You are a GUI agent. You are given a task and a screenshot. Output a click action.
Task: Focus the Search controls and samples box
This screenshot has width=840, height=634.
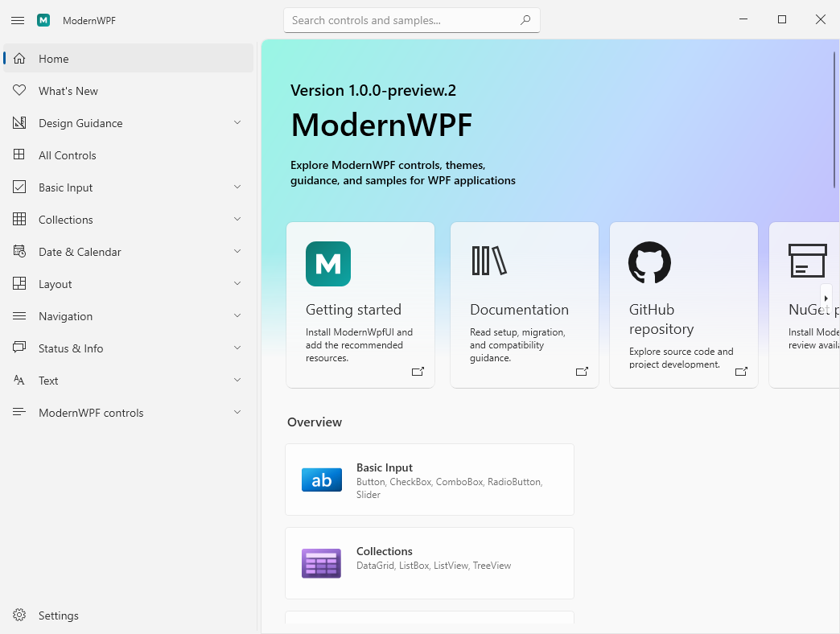click(411, 20)
